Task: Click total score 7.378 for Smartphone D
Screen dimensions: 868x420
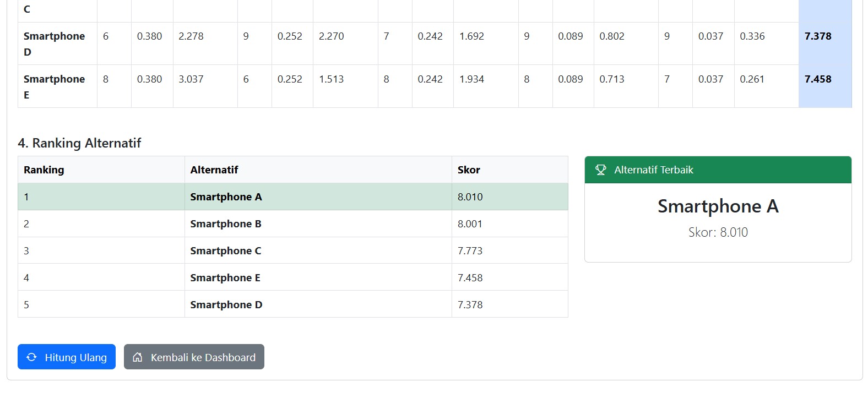Action: (818, 36)
